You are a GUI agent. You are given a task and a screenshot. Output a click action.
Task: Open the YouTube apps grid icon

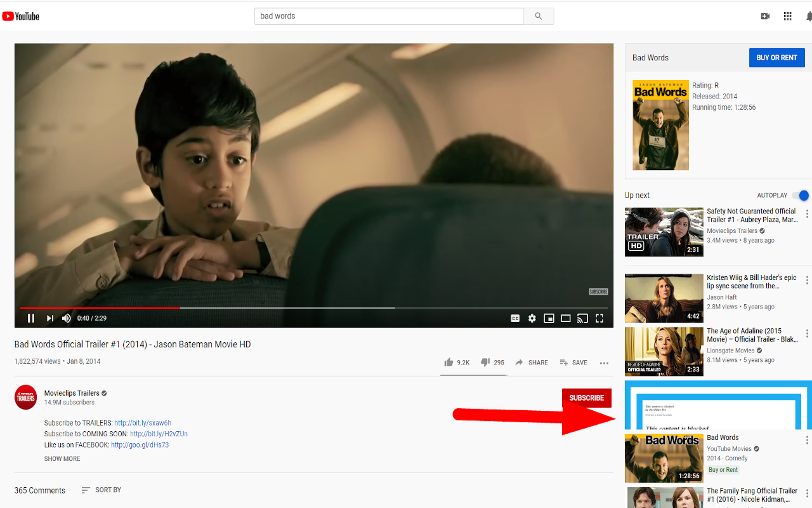[787, 17]
